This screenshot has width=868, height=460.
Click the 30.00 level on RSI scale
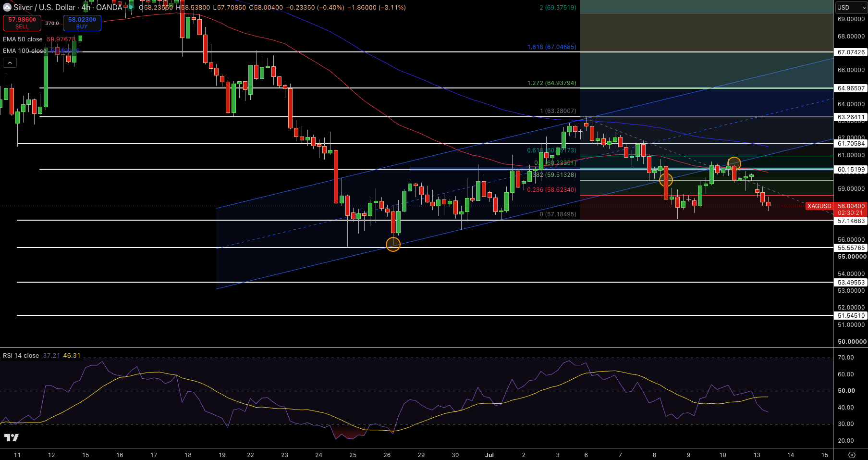click(x=846, y=424)
